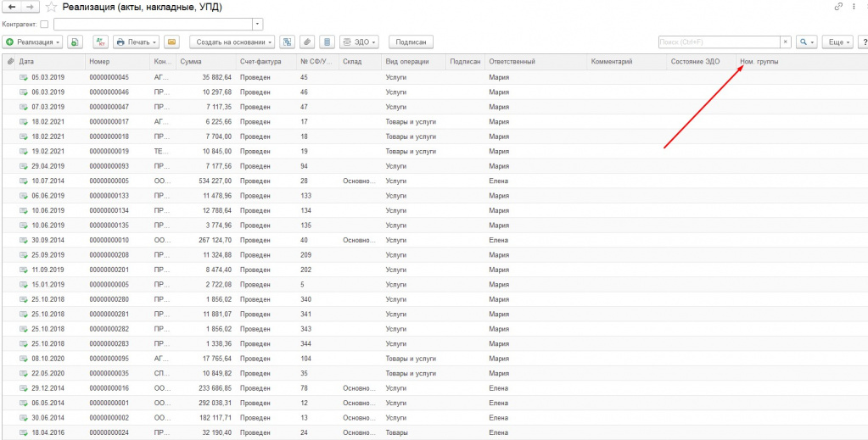The height and width of the screenshot is (440, 868).
Task: Click the document icon of row 00000000024
Action: pos(24,432)
